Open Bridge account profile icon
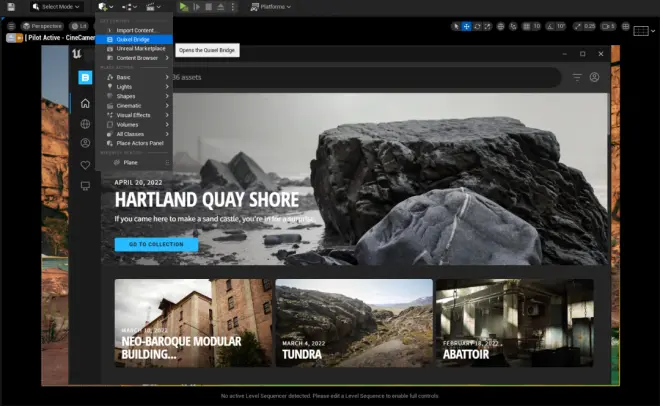Screen dimensions: 660x406 594,77
